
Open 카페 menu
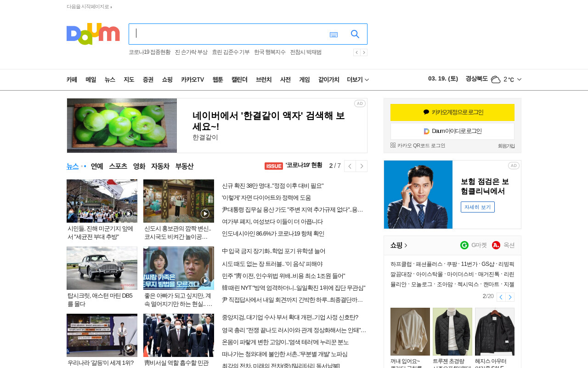coord(72,80)
